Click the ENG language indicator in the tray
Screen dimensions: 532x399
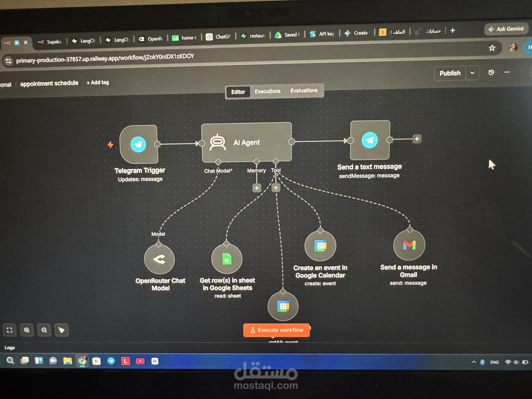494,362
